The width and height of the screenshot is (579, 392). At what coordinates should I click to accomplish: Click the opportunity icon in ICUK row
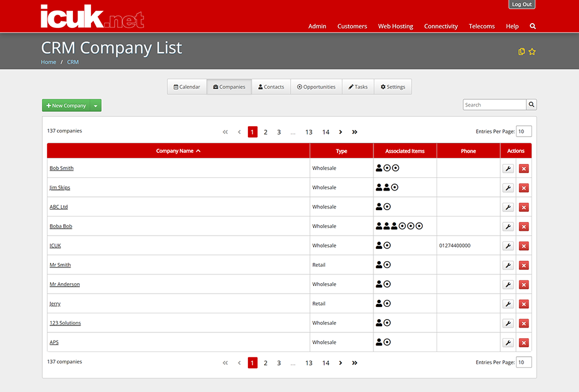pos(387,246)
